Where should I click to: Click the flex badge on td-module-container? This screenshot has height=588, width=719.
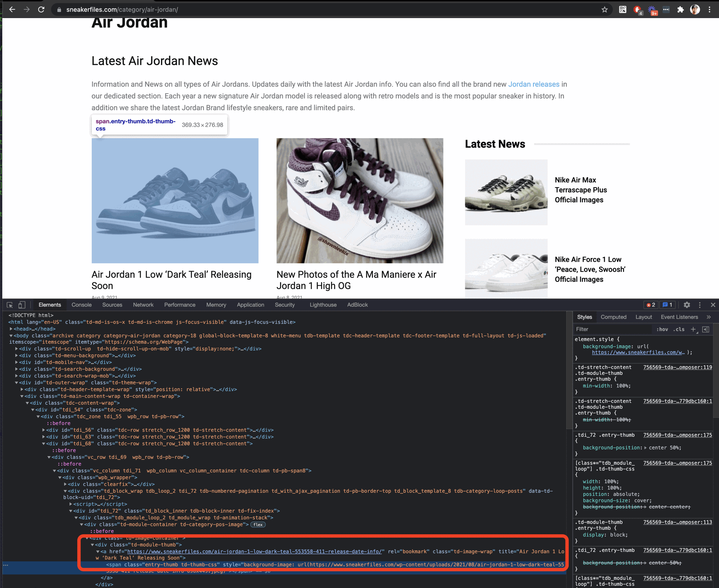tap(258, 525)
